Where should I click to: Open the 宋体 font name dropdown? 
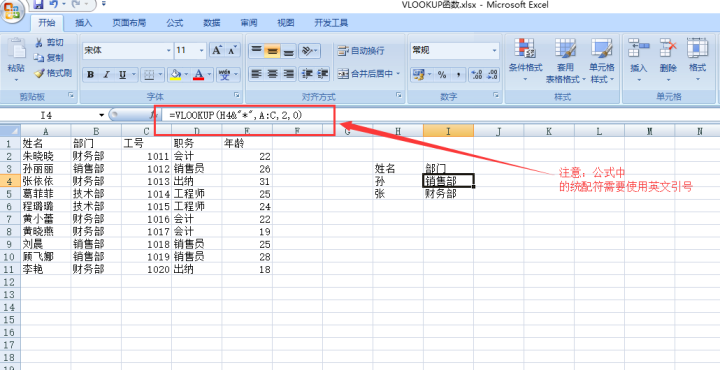169,50
